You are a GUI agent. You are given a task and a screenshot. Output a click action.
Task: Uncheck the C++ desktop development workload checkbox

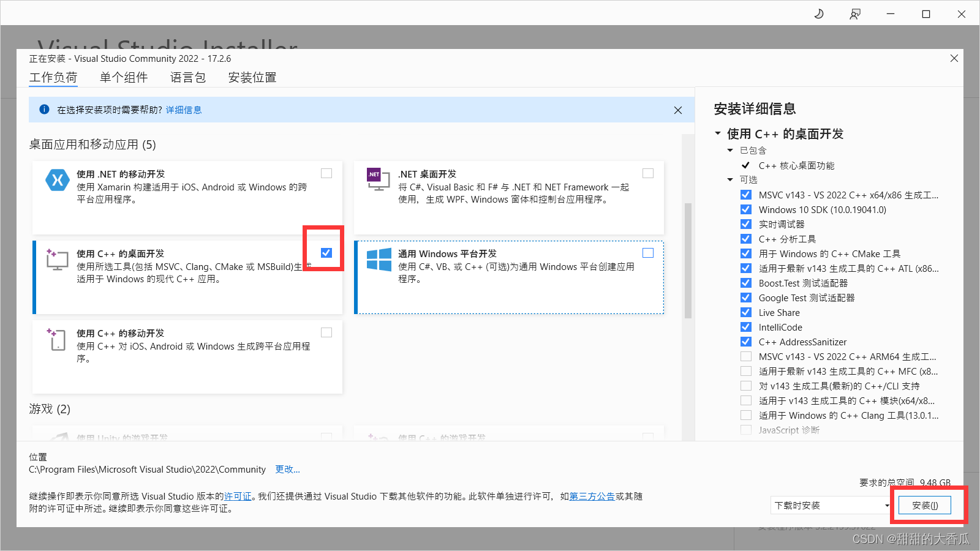click(x=326, y=253)
